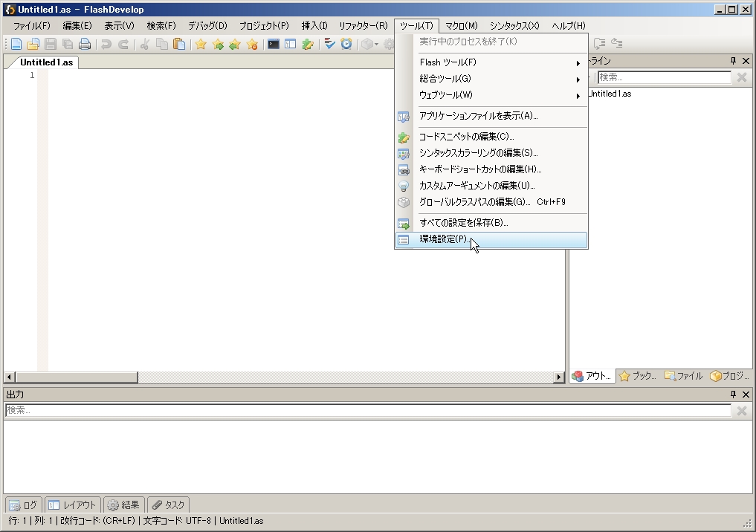
Task: Open the シンタックス(X) menu
Action: [514, 25]
